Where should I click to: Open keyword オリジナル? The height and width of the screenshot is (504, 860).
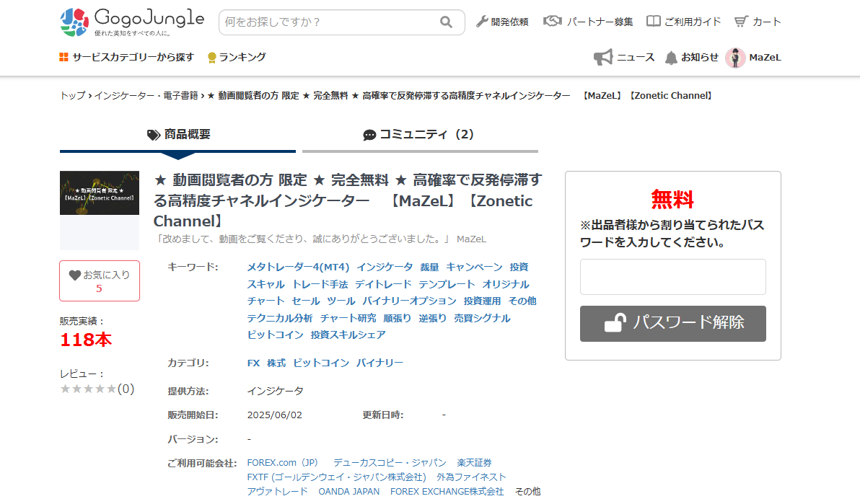pyautogui.click(x=506, y=285)
